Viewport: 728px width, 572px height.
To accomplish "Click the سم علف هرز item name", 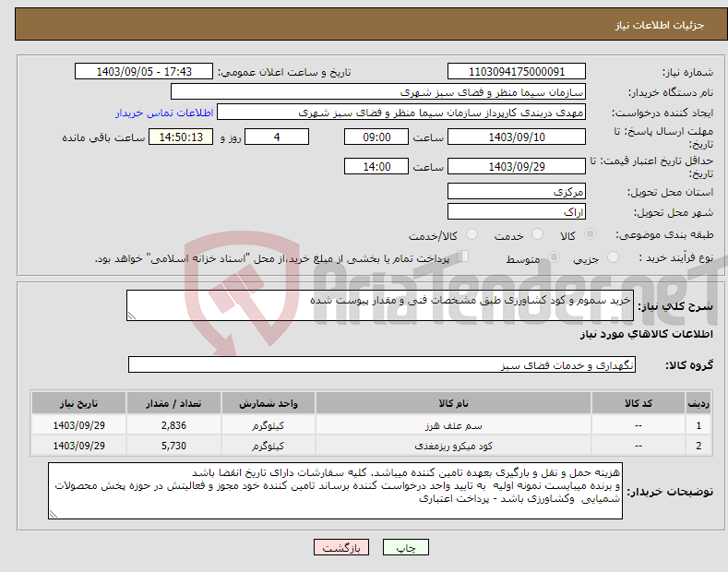I will pos(453,425).
